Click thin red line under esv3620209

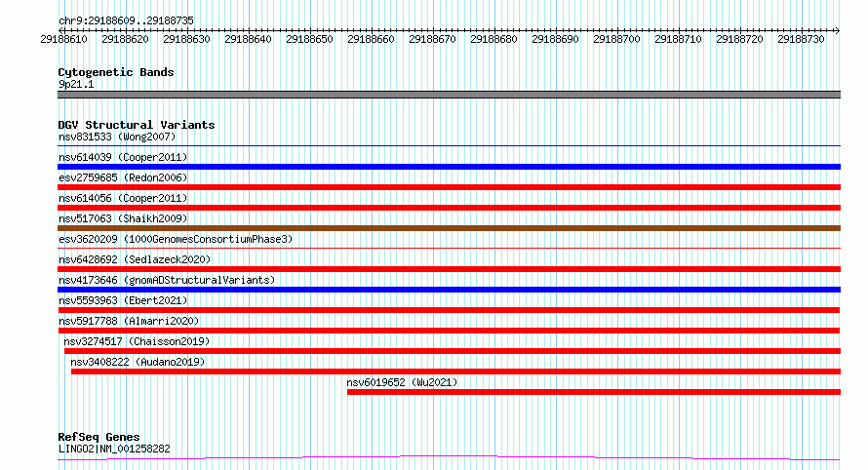tap(449, 249)
